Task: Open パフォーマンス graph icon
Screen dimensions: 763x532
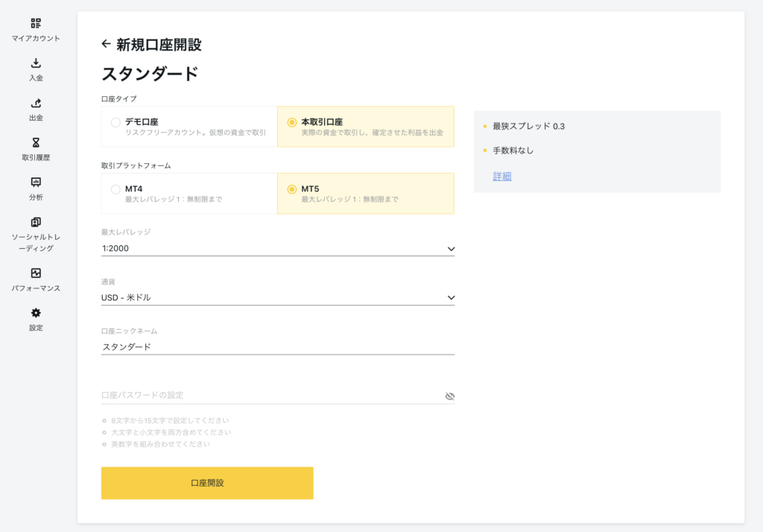Action: point(36,273)
